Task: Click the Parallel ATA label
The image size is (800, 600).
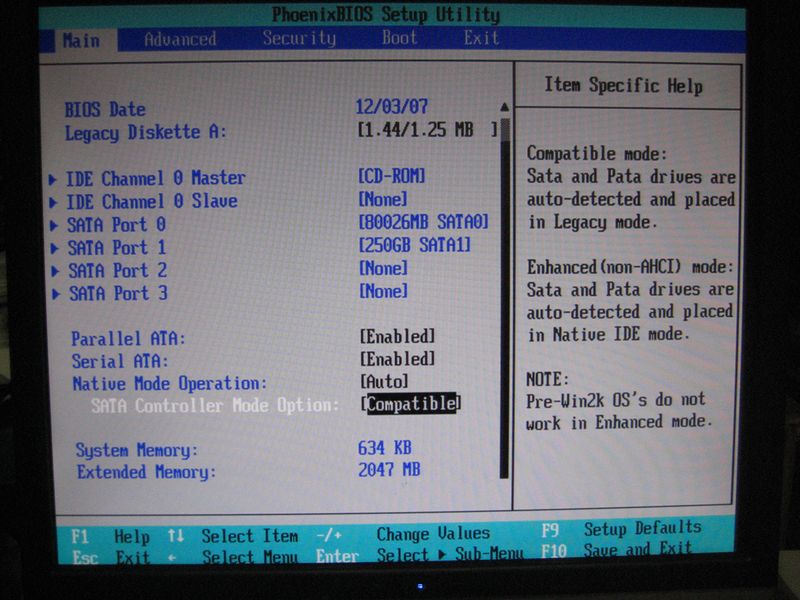Action: tap(128, 339)
